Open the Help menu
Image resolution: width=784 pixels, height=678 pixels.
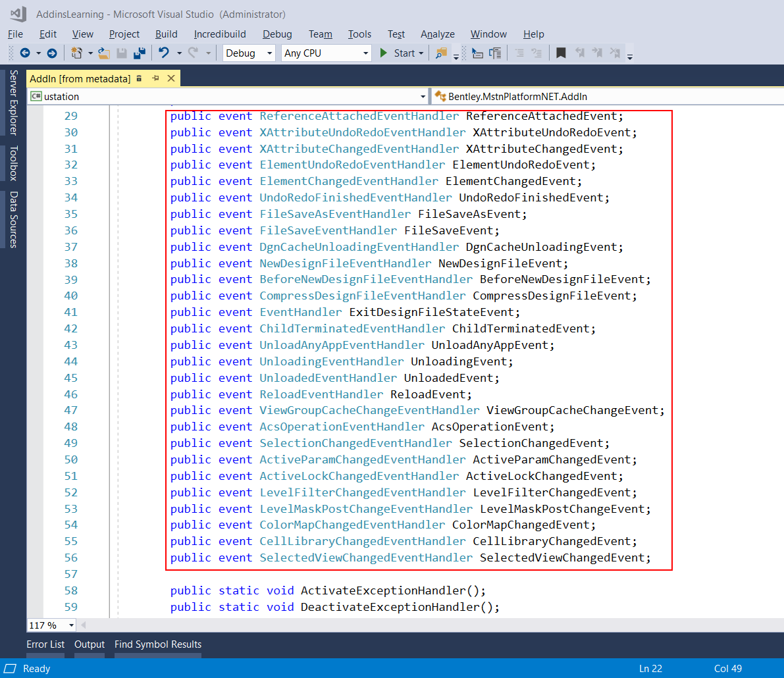click(x=533, y=34)
